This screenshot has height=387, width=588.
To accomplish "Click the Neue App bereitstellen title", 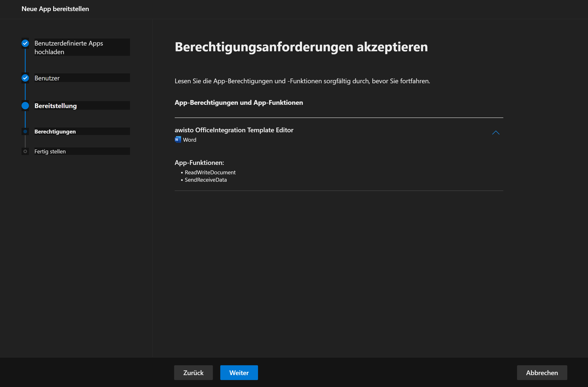I will (x=55, y=9).
